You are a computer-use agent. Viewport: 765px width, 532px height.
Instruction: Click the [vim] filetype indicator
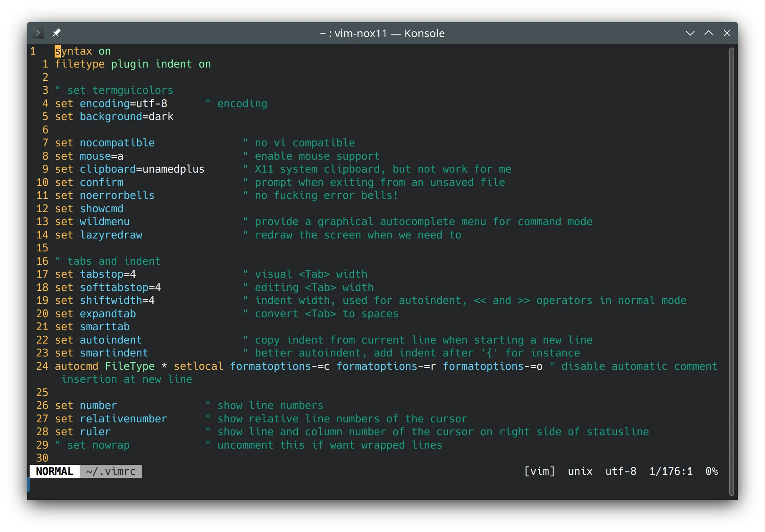539,471
